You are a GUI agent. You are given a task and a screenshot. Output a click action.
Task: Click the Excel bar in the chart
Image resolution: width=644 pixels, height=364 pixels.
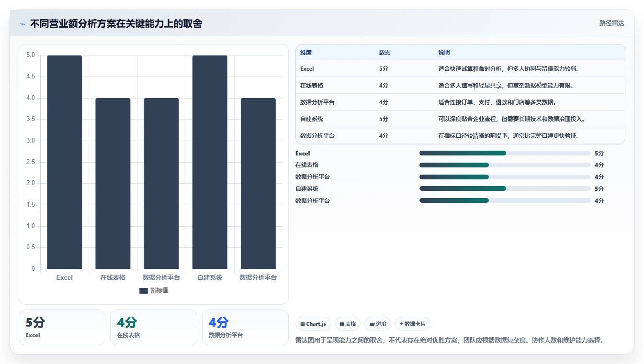pyautogui.click(x=64, y=162)
